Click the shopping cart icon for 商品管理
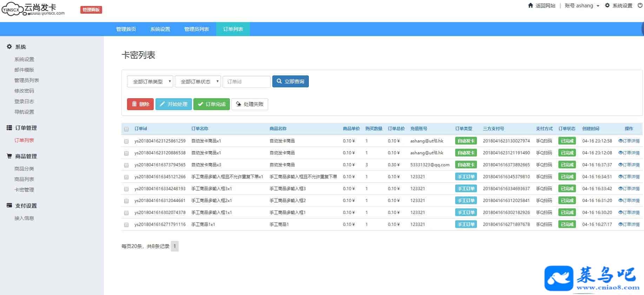Image resolution: width=644 pixels, height=295 pixels. [x=9, y=156]
